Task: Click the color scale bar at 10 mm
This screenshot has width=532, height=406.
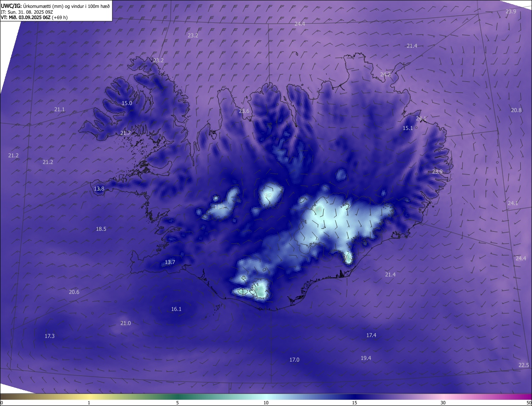Action: point(266,396)
